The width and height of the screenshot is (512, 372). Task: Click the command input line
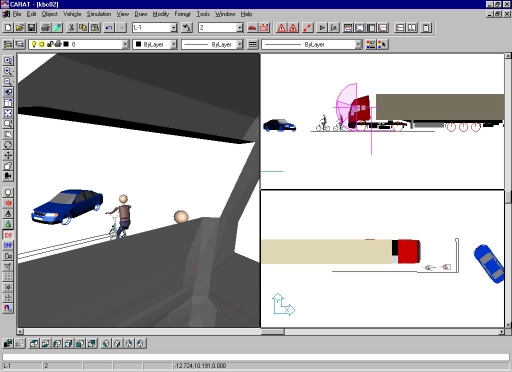(x=256, y=357)
